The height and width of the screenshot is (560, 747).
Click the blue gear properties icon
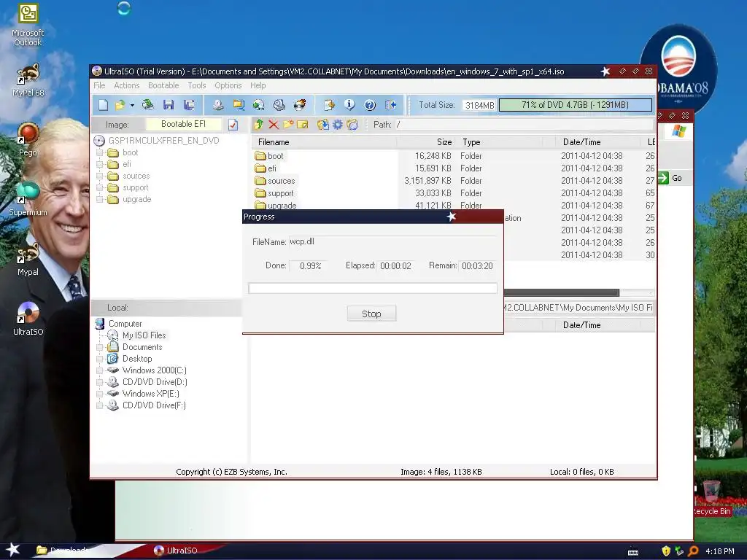click(337, 124)
